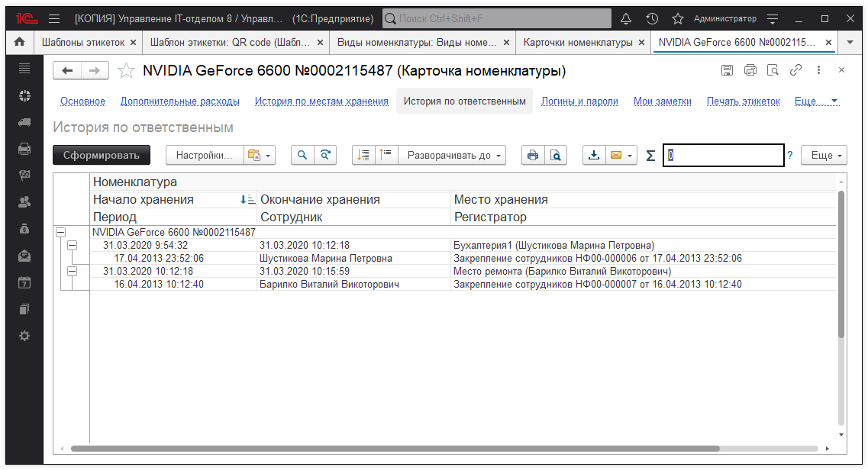This screenshot has height=470, width=868.
Task: Open the truck section in left sidebar
Action: (x=24, y=122)
